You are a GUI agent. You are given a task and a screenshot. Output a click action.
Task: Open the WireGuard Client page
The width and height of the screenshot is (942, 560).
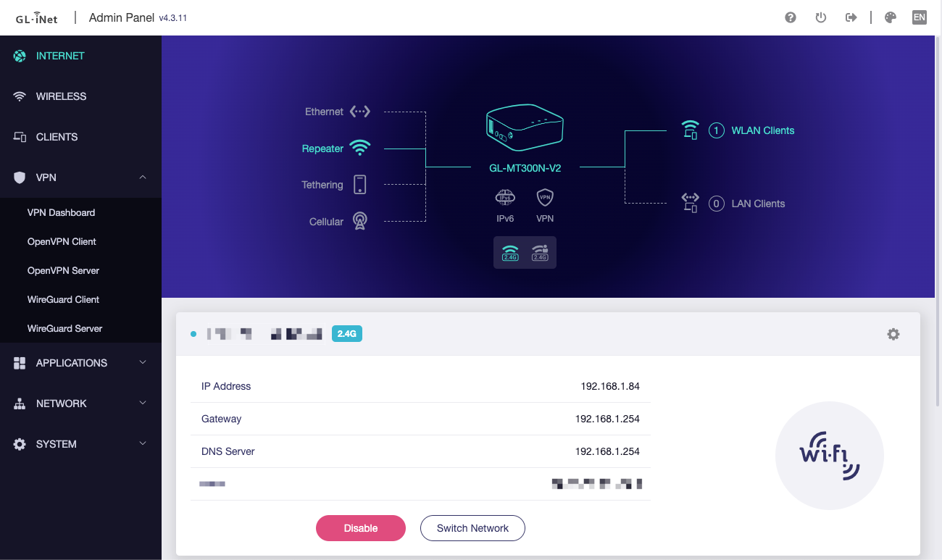[63, 299]
